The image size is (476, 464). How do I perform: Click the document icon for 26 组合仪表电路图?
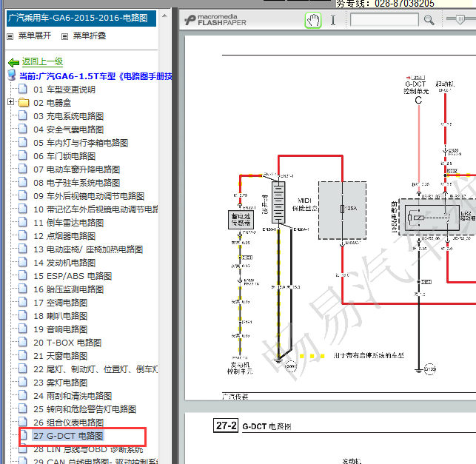[23, 422]
